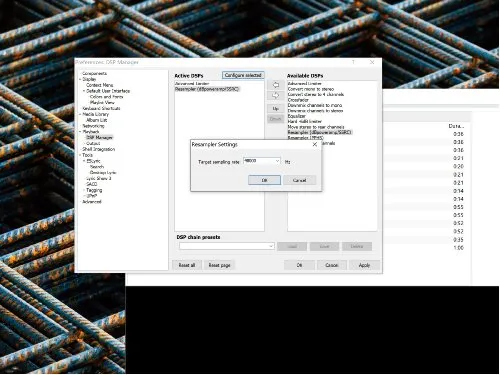The height and width of the screenshot is (375, 500).
Task: Click the left arrow add-DSP button
Action: [276, 85]
